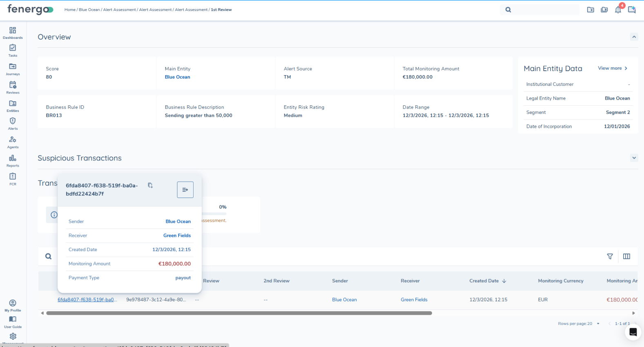644x347 pixels.
Task: Click View more for Main Entity Data
Action: [613, 68]
